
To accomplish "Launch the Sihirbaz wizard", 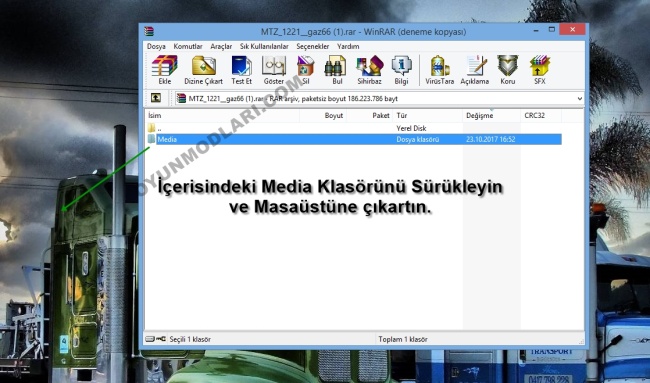I will 369,70.
